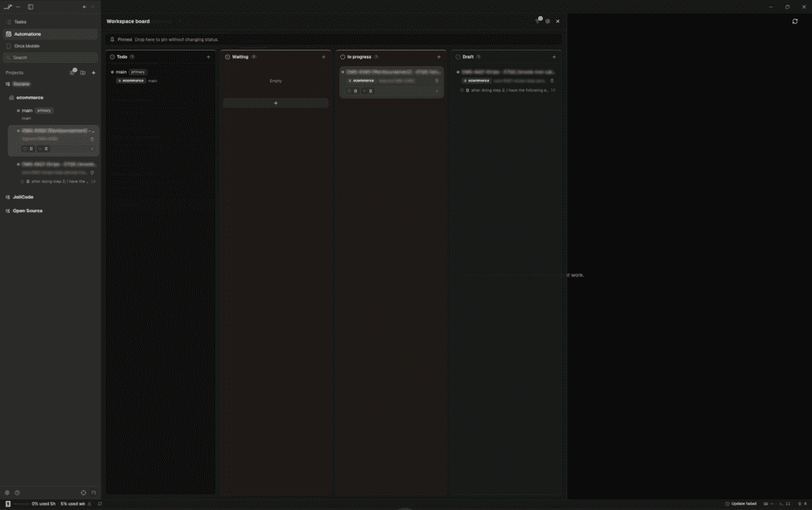Add a card to the Draft column
Viewport: 812px width, 510px height.
coord(554,57)
